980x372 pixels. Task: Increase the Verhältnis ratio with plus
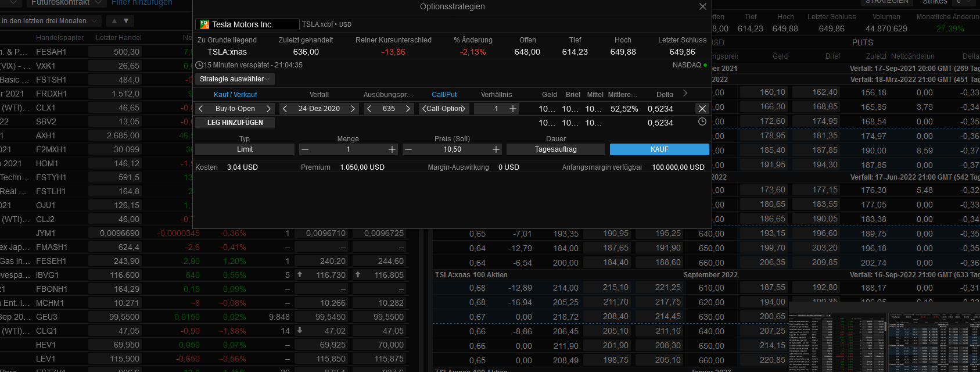point(513,109)
